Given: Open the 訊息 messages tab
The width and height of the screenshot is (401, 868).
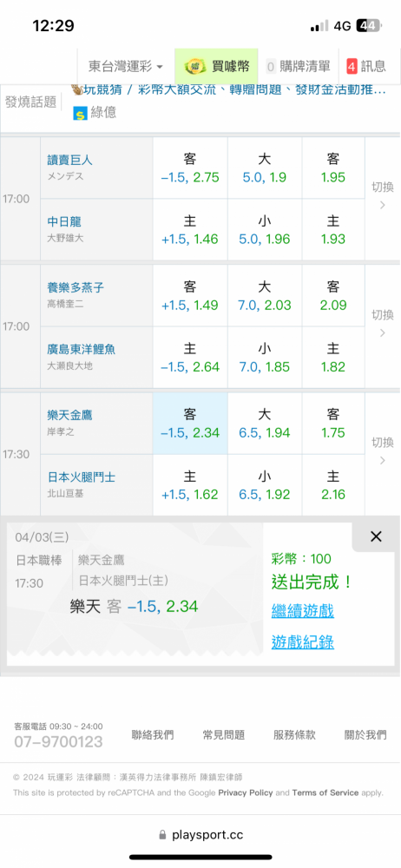Looking at the screenshot, I should click(366, 67).
